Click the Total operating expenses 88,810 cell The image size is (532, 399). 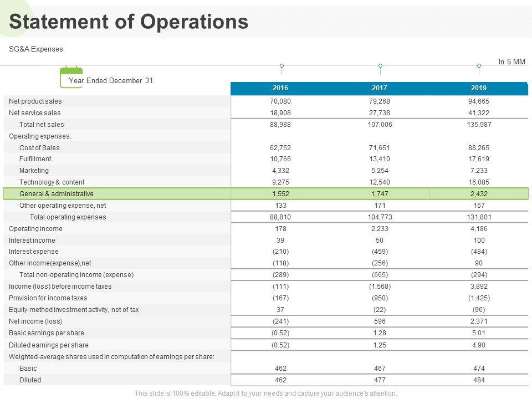pyautogui.click(x=280, y=217)
